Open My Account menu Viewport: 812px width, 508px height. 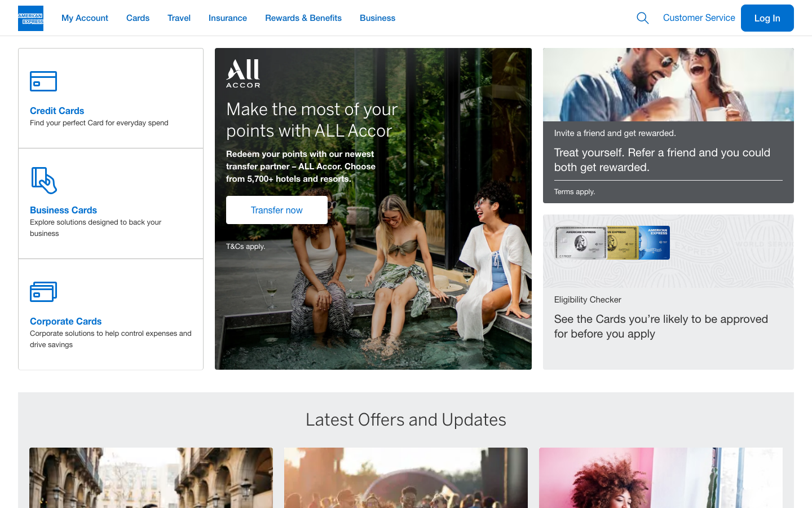tap(85, 18)
